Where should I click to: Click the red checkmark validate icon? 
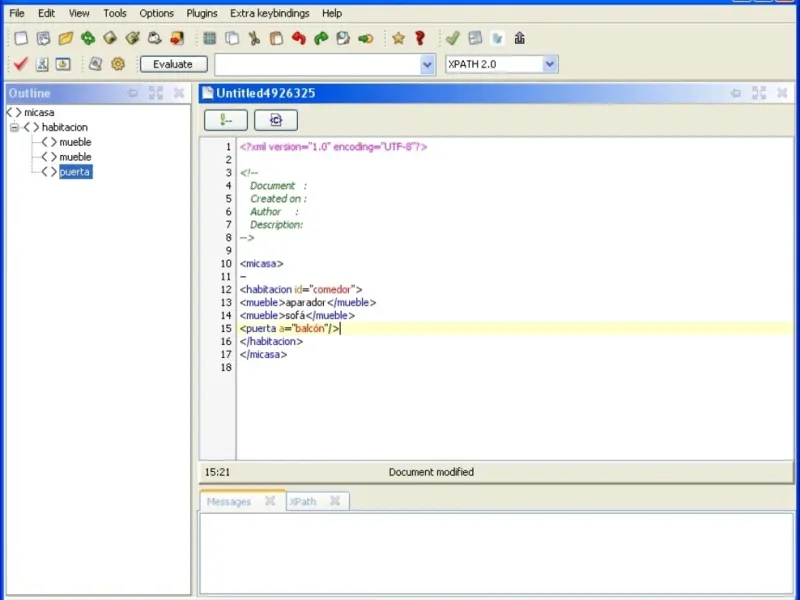click(x=20, y=64)
